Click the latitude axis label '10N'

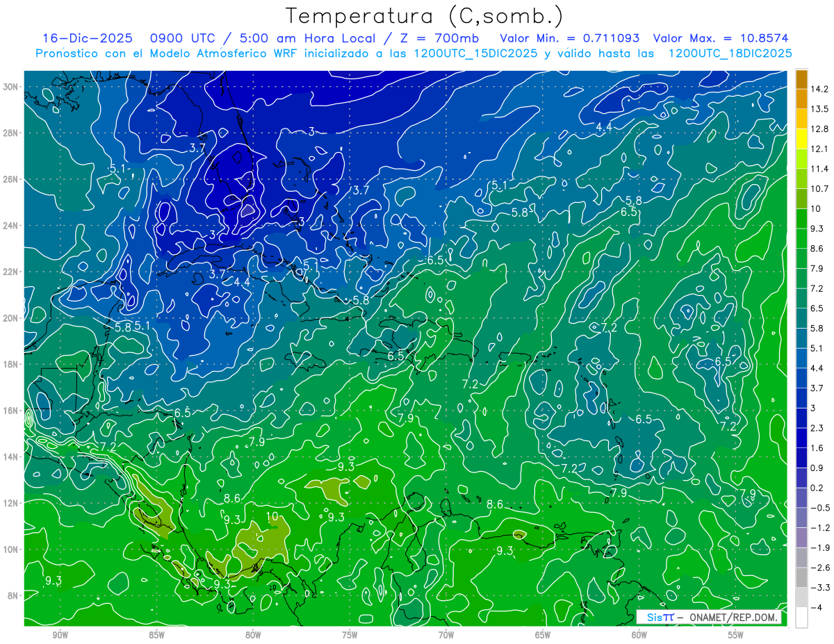coord(10,549)
